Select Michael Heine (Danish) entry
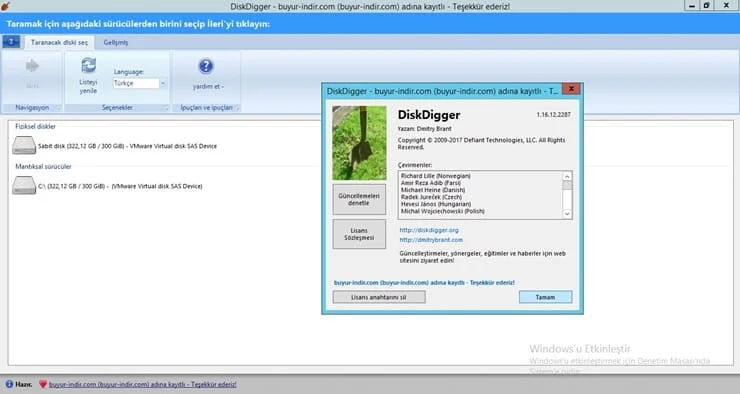The height and width of the screenshot is (394, 740). click(433, 190)
